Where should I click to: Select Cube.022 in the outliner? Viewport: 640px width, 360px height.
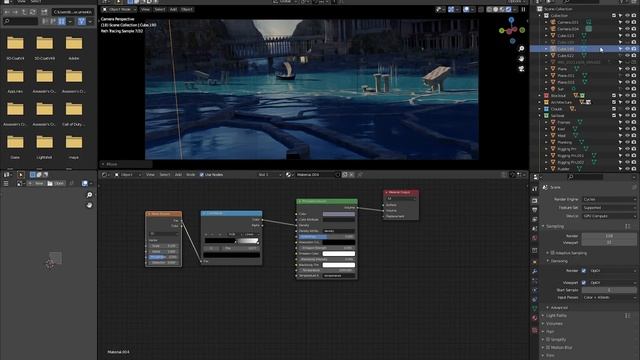pyautogui.click(x=565, y=56)
